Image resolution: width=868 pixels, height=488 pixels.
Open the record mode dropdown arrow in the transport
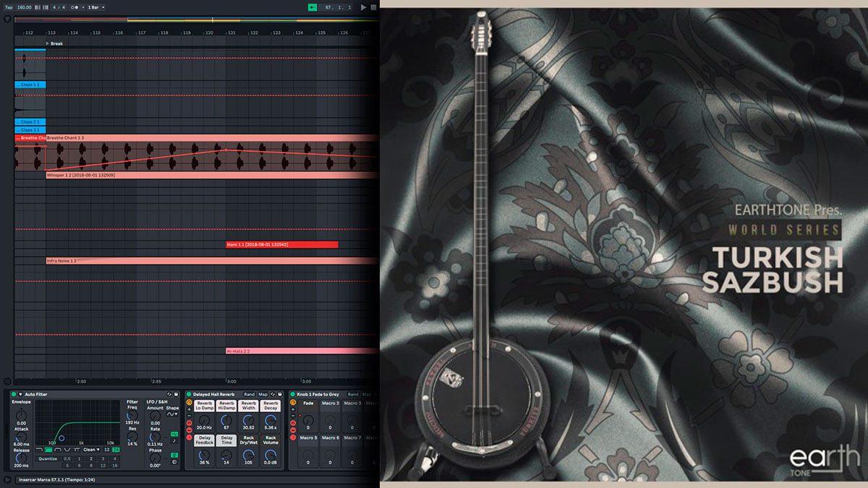[x=83, y=7]
